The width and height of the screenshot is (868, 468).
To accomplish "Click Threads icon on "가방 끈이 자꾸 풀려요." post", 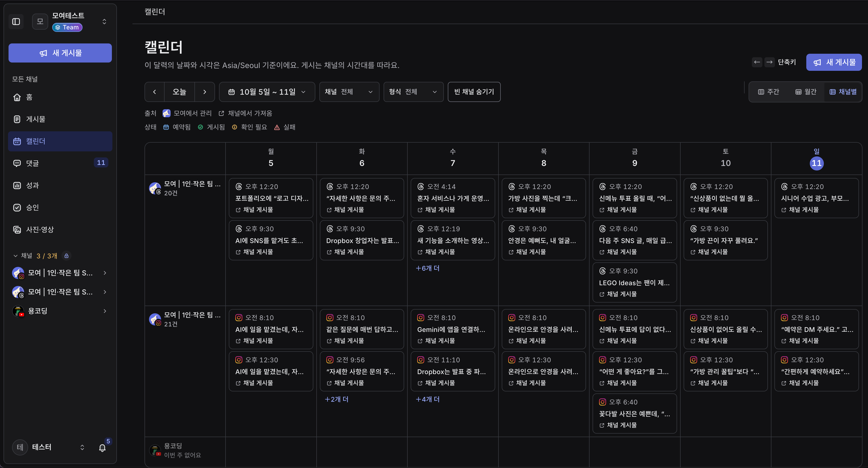I will click(x=693, y=229).
